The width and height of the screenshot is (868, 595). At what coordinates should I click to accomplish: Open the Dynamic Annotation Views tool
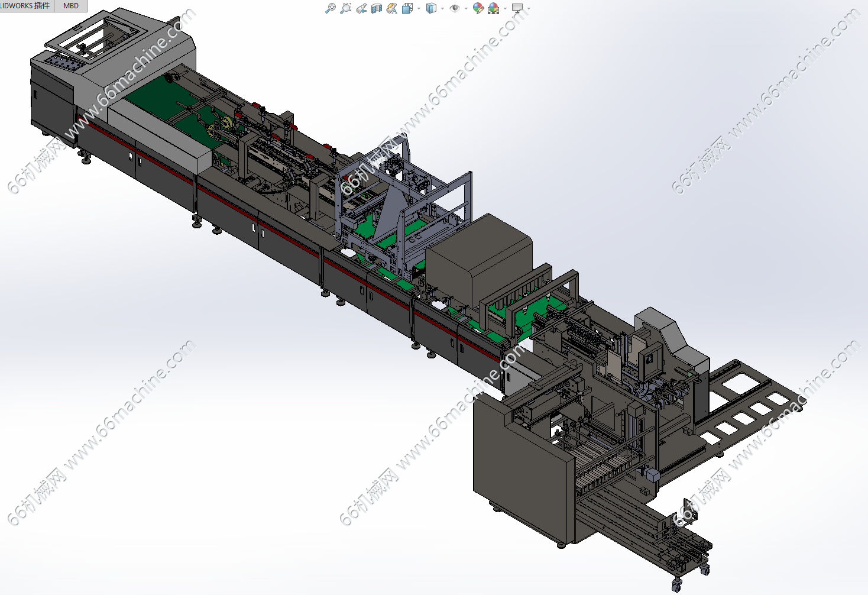click(392, 8)
